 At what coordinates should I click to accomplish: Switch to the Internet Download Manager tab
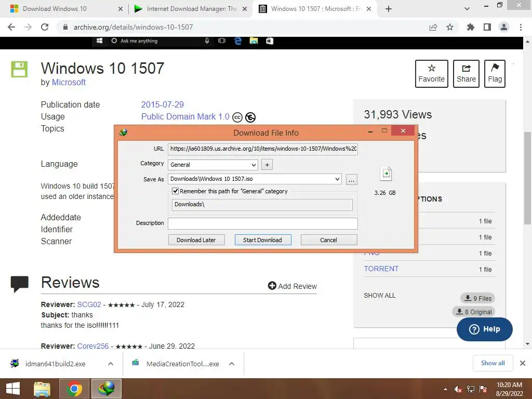(x=191, y=9)
